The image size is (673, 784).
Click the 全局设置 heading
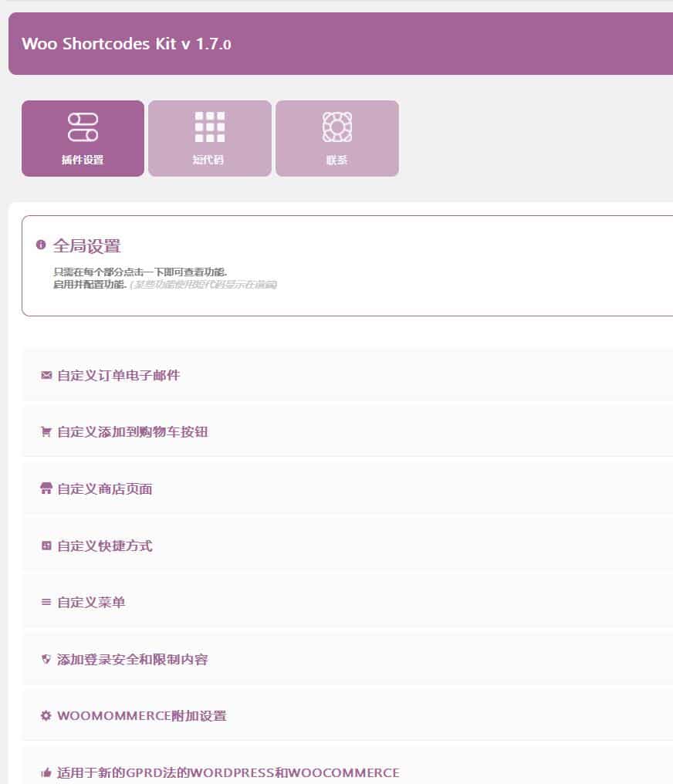tap(86, 245)
